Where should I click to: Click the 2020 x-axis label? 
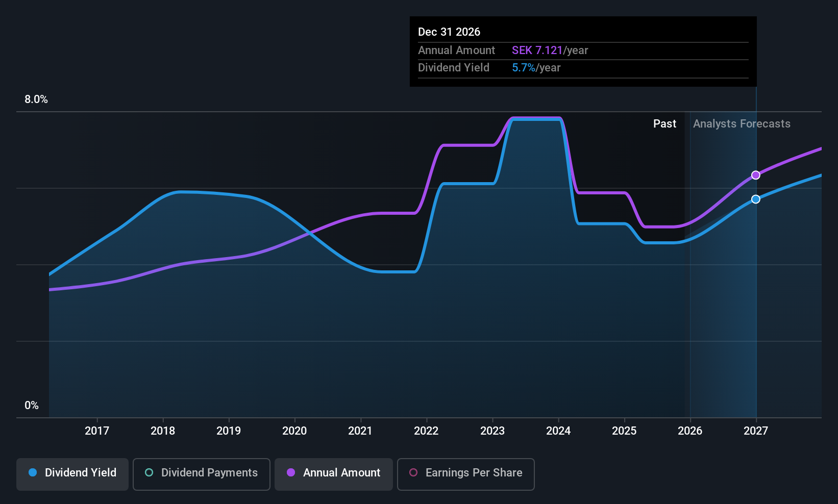tap(294, 431)
